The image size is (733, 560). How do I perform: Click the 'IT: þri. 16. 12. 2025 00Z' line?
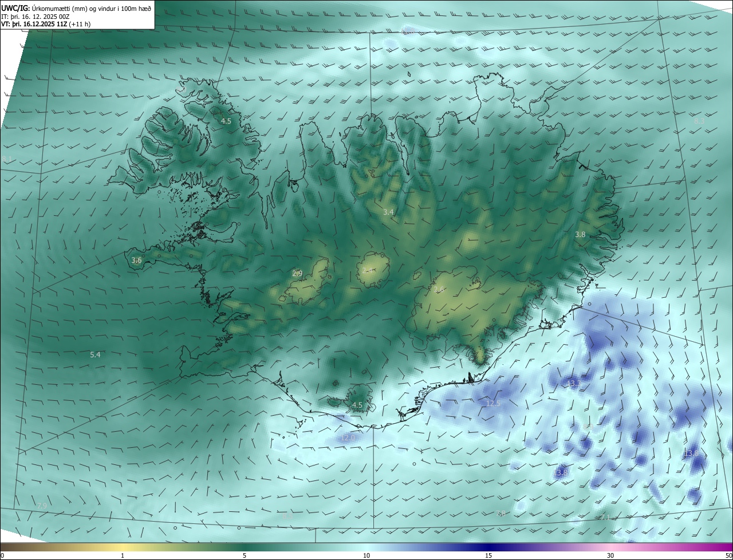pyautogui.click(x=34, y=16)
